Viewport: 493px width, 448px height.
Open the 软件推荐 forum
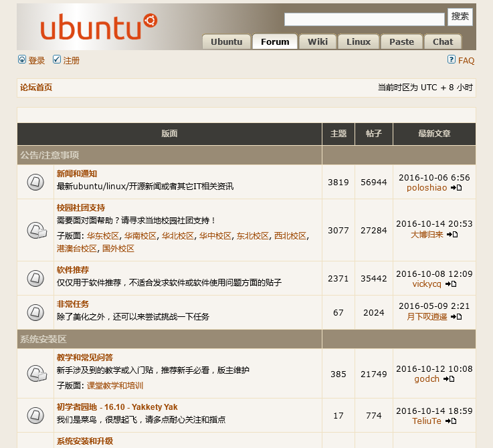click(x=73, y=269)
